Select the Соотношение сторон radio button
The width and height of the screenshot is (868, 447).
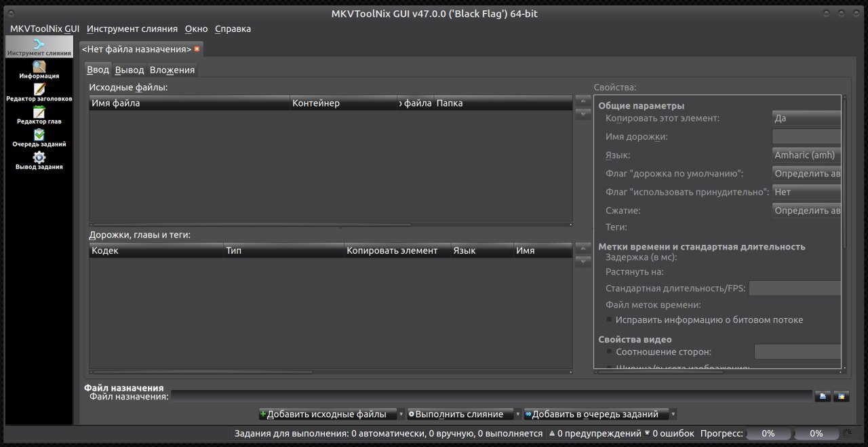(610, 351)
